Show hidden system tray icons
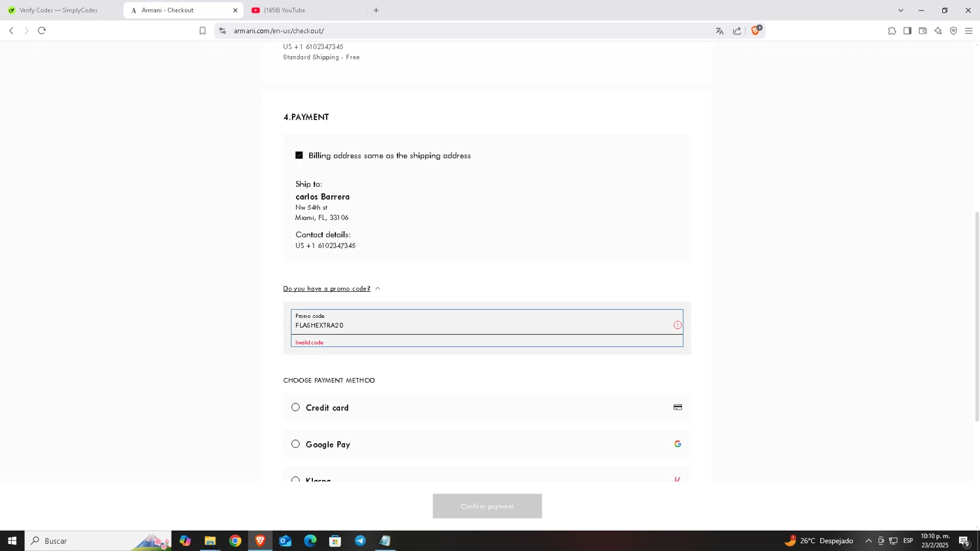980x551 pixels. [868, 541]
